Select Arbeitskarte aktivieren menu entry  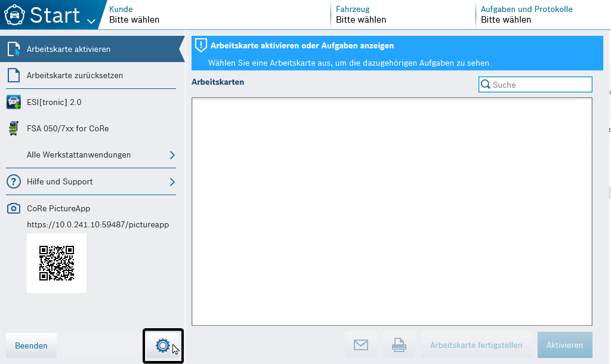(92, 49)
